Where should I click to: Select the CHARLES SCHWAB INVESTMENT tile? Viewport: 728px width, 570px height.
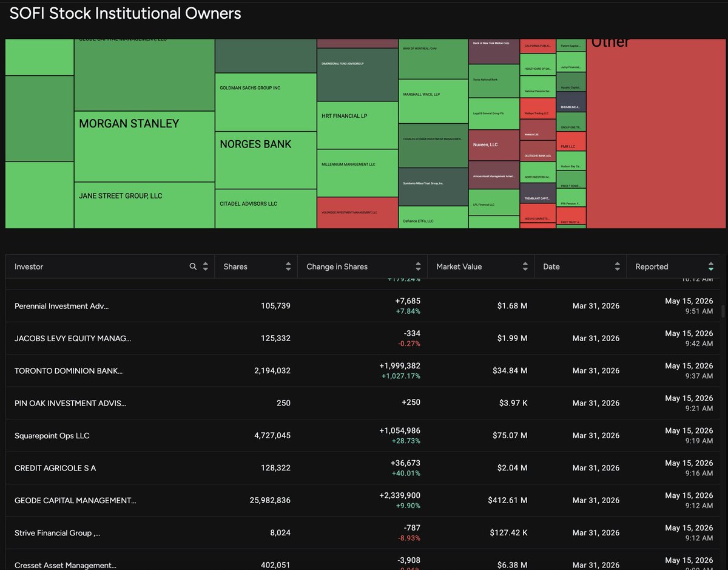pyautogui.click(x=433, y=146)
